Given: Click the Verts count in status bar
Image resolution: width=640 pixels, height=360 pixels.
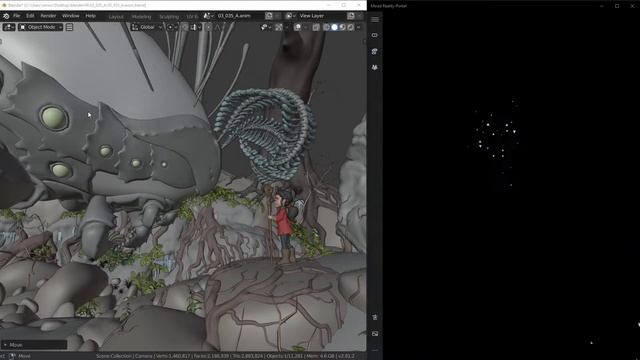Looking at the screenshot, I should [172, 356].
